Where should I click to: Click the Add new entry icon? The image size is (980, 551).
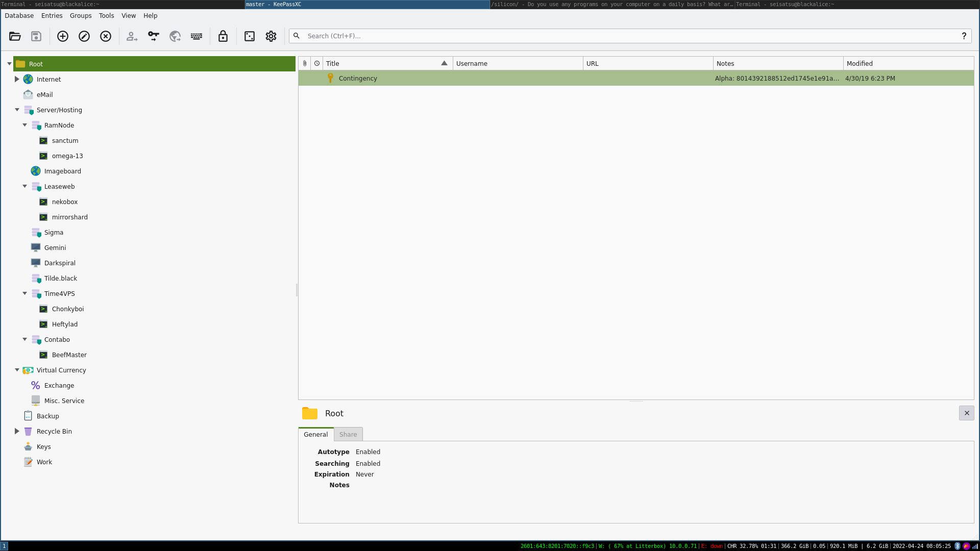[63, 36]
